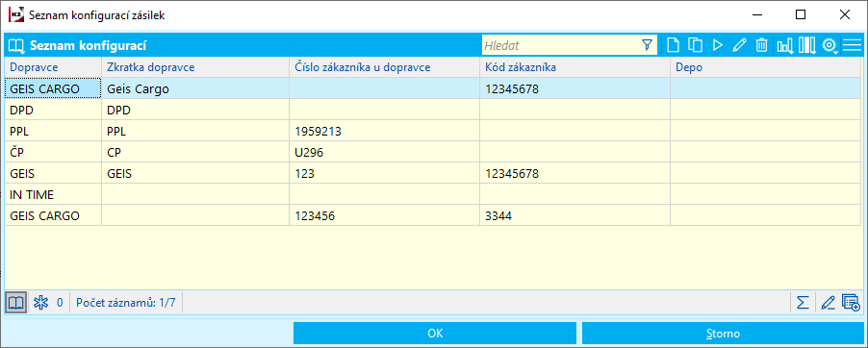
Task: Maximize the Seznam konfigurací zásilek window
Action: [x=801, y=15]
